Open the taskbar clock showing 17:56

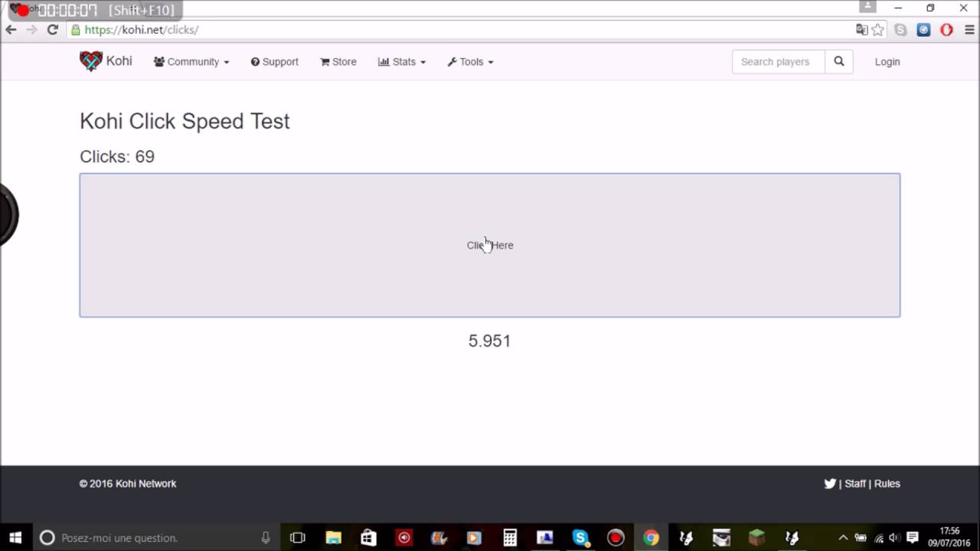949,537
